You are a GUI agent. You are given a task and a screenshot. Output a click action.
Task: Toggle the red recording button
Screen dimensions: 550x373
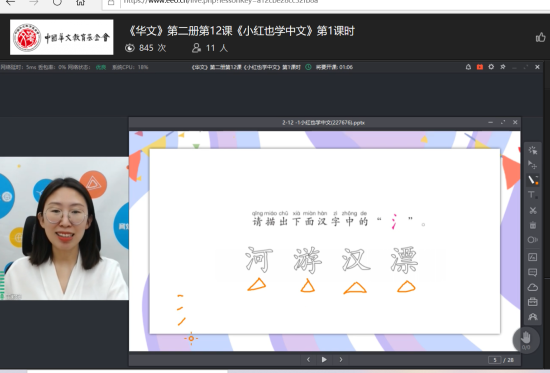(x=479, y=67)
